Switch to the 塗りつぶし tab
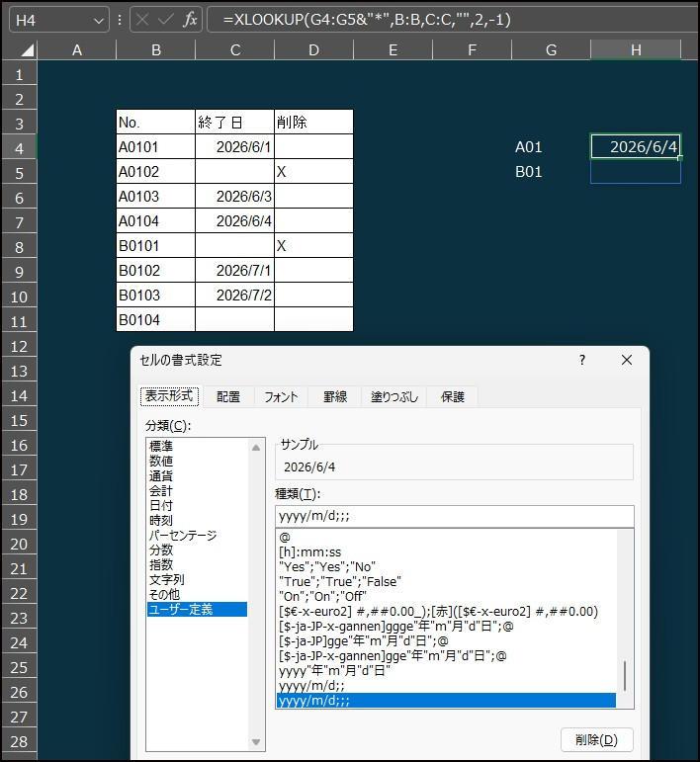 click(394, 397)
